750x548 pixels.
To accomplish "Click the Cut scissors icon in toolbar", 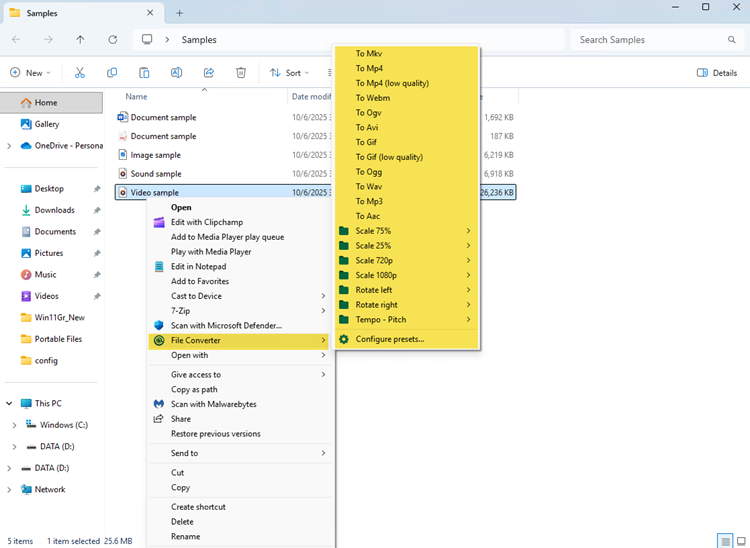I will click(80, 73).
